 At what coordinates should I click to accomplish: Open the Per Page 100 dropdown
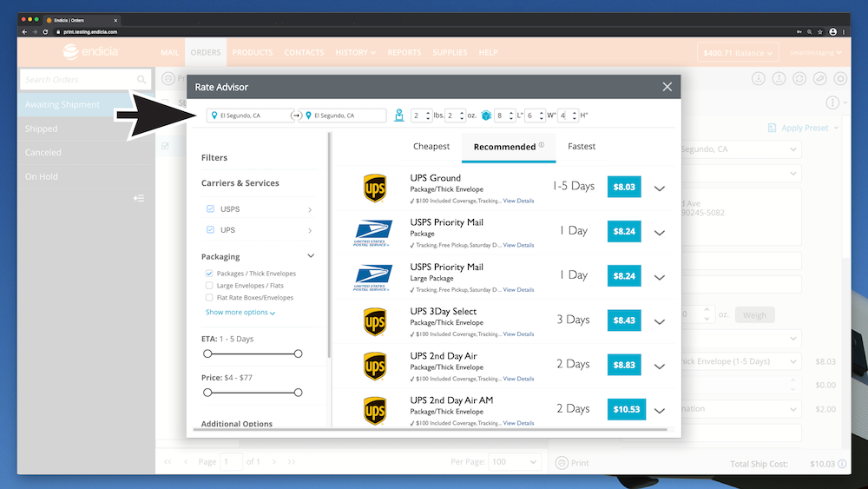click(x=514, y=462)
